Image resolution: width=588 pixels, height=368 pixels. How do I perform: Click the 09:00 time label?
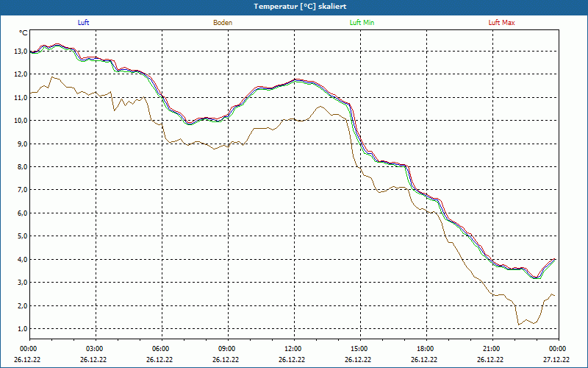tap(226, 349)
